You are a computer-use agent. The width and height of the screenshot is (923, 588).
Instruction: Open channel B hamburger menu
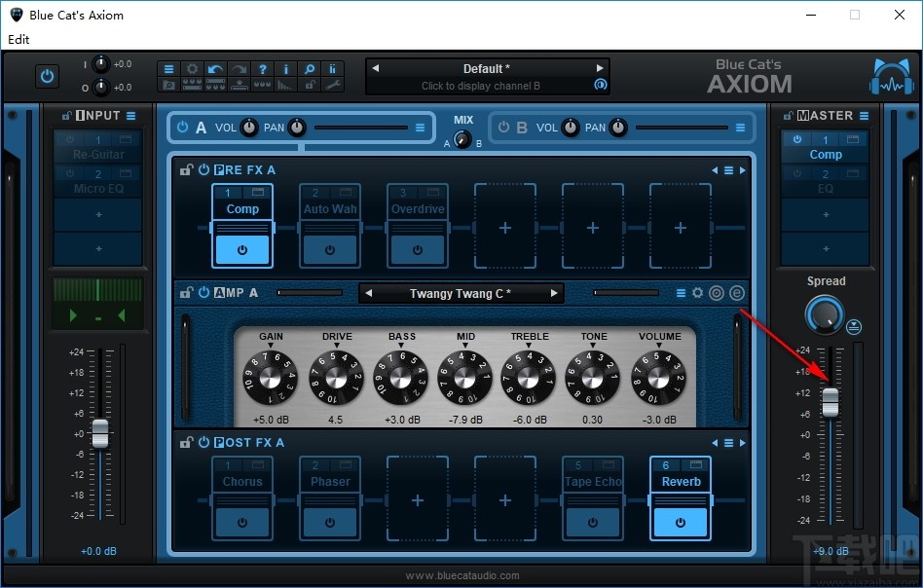point(741,128)
